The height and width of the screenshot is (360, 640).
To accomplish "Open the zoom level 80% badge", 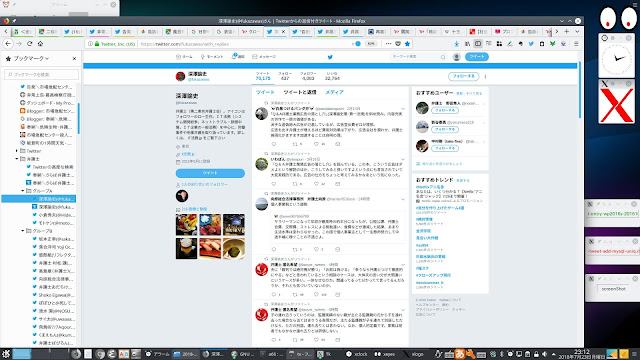I will 371,44.
